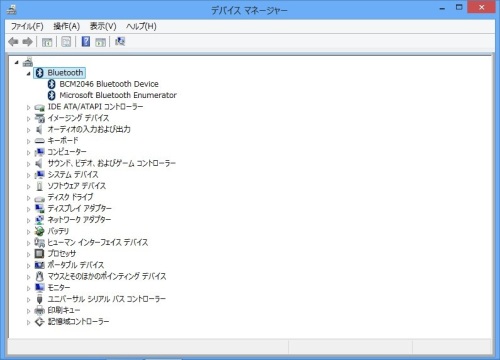Select プロセッサ label
Screen dimensions: 500x360
(62, 254)
